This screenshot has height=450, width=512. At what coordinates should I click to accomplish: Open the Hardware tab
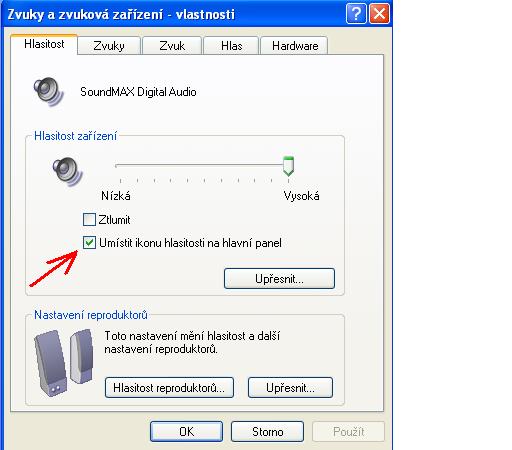click(x=295, y=46)
